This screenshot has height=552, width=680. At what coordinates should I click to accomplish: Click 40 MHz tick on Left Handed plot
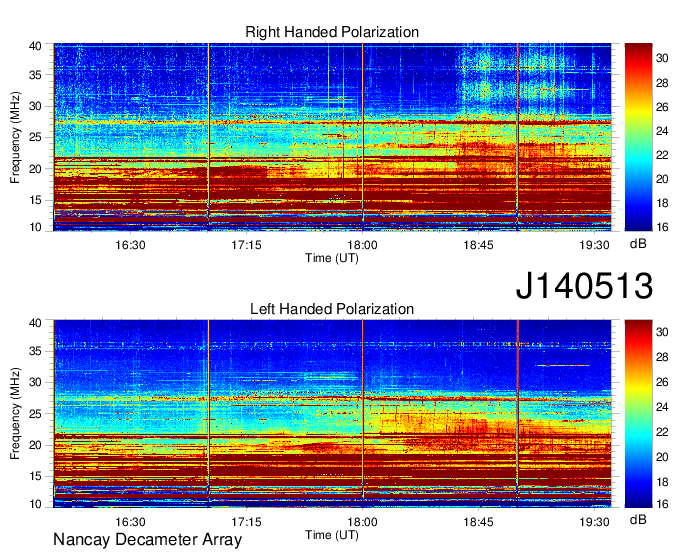pyautogui.click(x=35, y=323)
